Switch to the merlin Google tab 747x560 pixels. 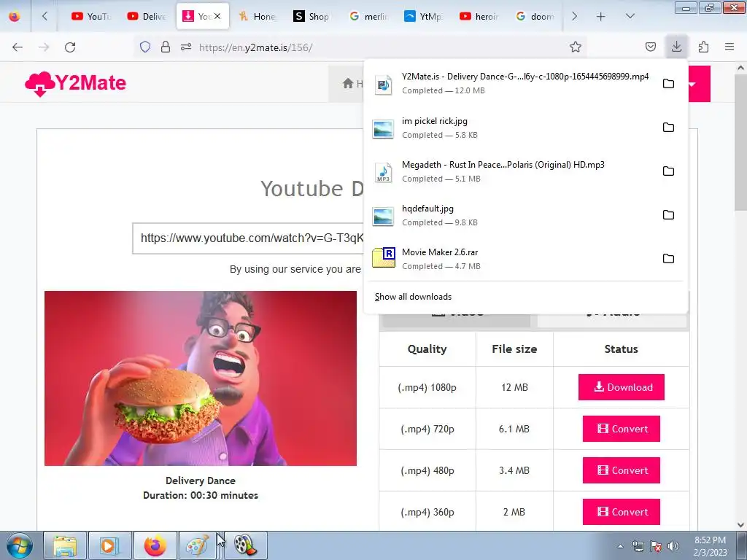tap(368, 16)
